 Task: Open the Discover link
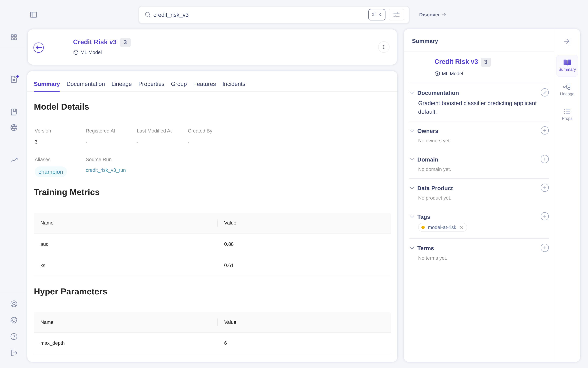pyautogui.click(x=432, y=15)
